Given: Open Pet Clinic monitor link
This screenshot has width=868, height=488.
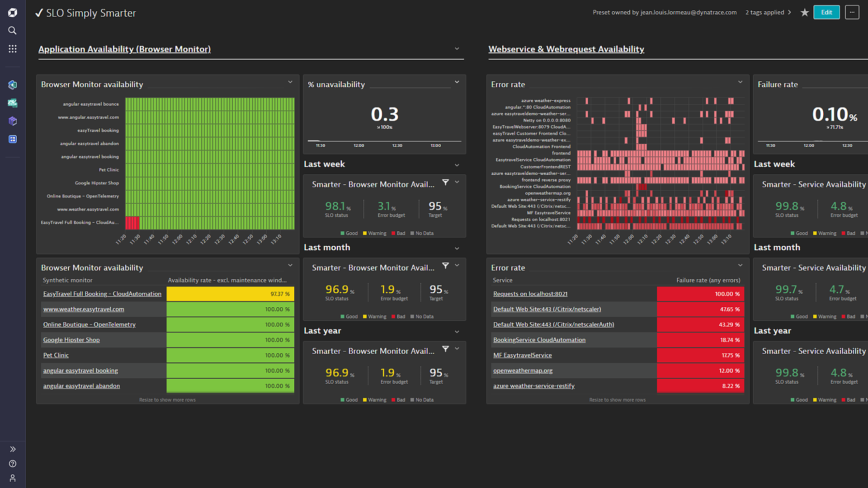Looking at the screenshot, I should [x=56, y=355].
